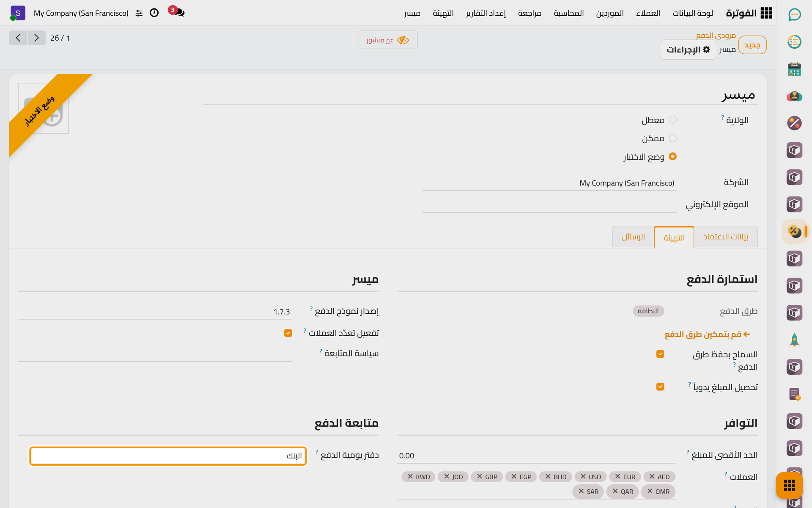Image resolution: width=812 pixels, height=508 pixels.
Task: Click the provider image placeholder thumbnail
Action: tap(43, 108)
